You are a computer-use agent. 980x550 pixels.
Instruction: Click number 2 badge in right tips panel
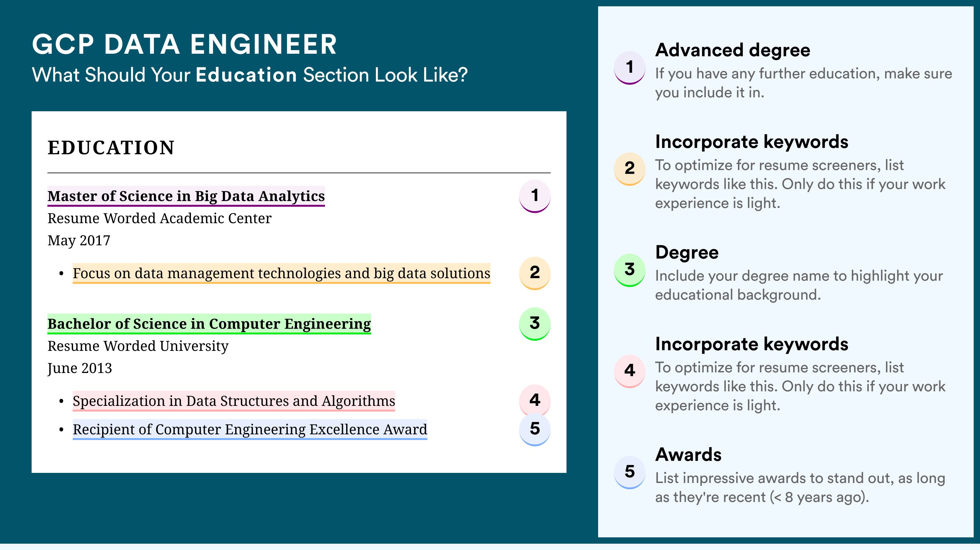629,169
